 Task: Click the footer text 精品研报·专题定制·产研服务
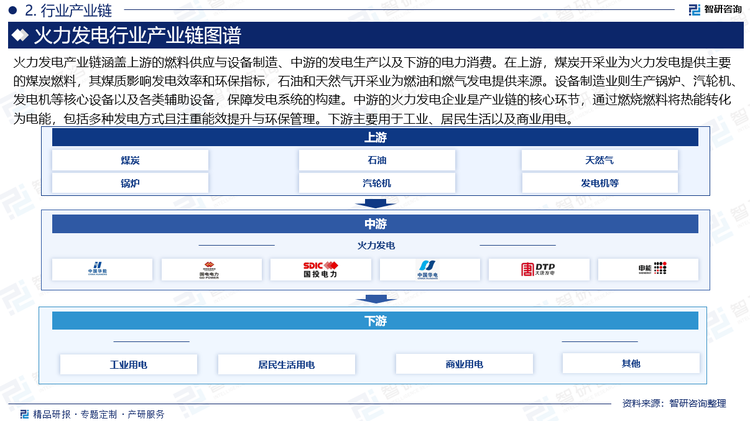(x=99, y=414)
